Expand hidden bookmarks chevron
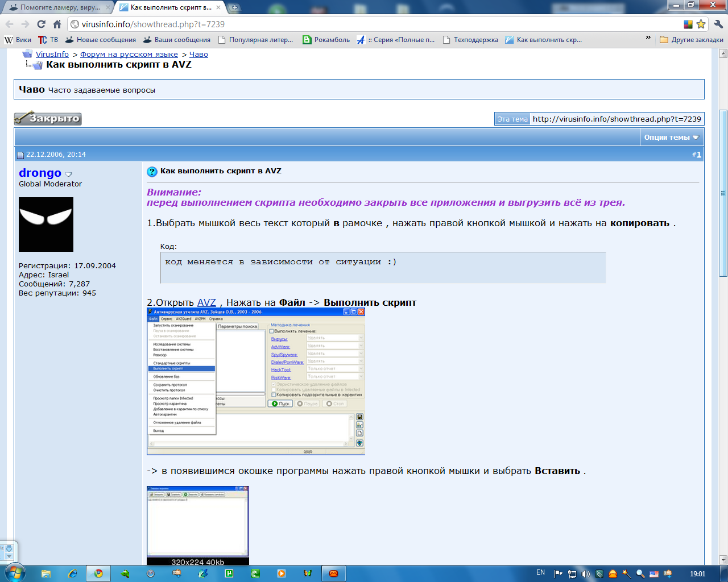 pos(648,38)
